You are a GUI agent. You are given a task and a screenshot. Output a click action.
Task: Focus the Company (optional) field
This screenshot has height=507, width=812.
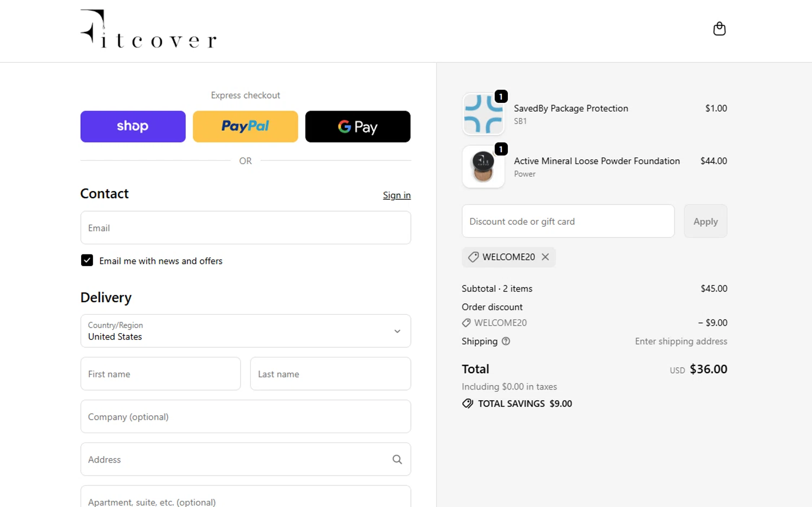[246, 417]
